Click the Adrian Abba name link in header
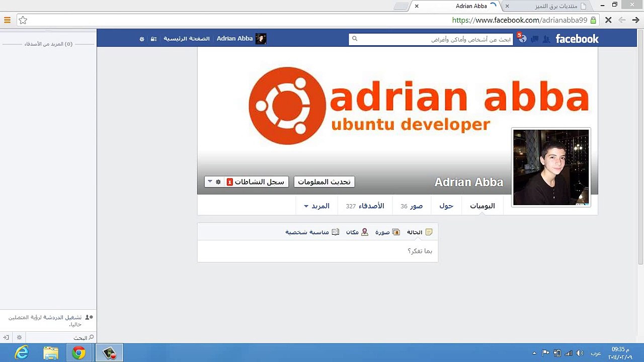The width and height of the screenshot is (644, 362). tap(234, 39)
